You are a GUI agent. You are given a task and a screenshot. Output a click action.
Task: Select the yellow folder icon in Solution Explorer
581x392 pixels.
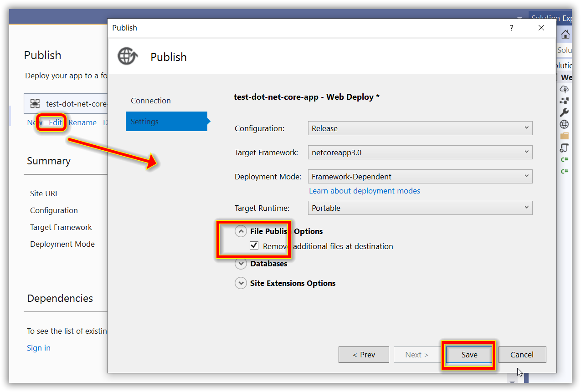click(x=565, y=136)
